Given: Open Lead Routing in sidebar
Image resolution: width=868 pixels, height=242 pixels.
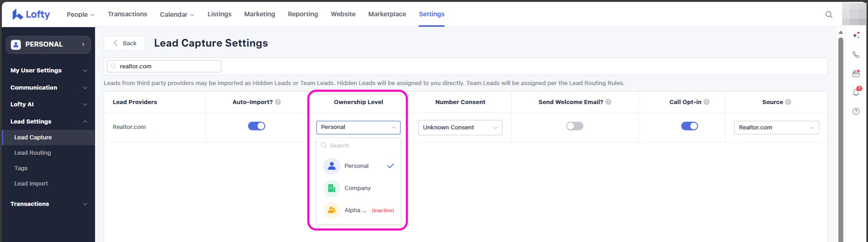Looking at the screenshot, I should point(33,153).
